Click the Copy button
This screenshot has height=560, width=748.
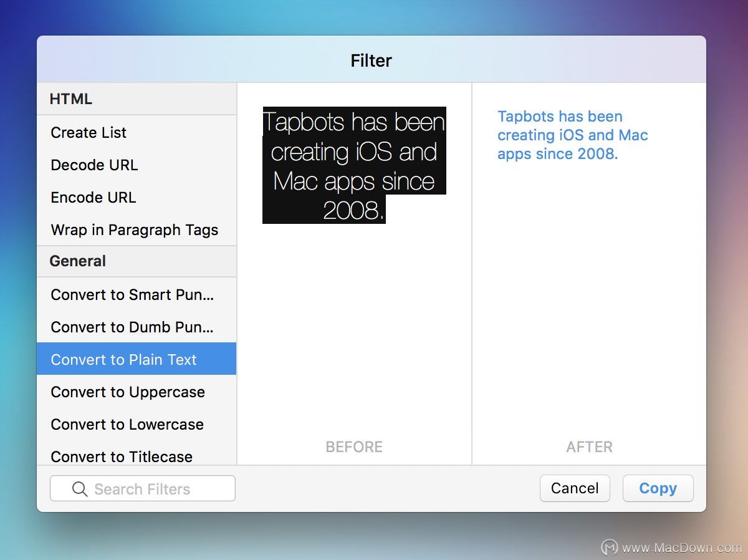(x=658, y=488)
